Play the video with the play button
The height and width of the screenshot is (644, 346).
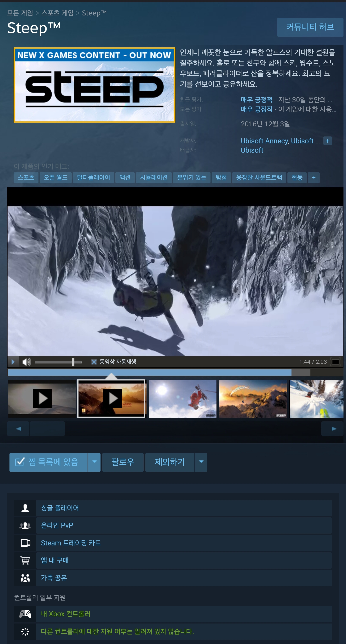pos(13,362)
